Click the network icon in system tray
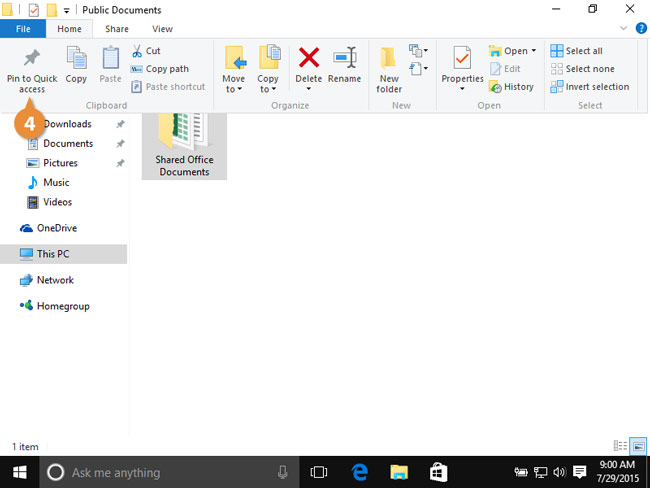The image size is (650, 488). coord(540,472)
